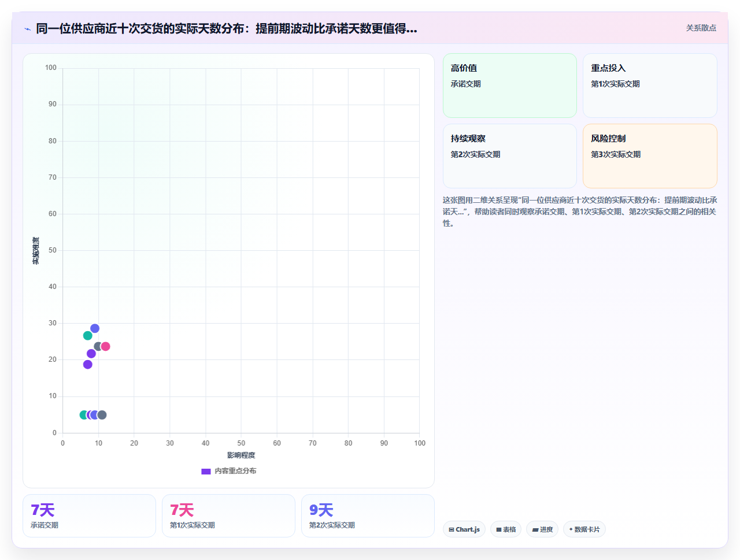Open the 持续观察 quadrant card
Image resolution: width=740 pixels, height=560 pixels.
click(x=510, y=156)
